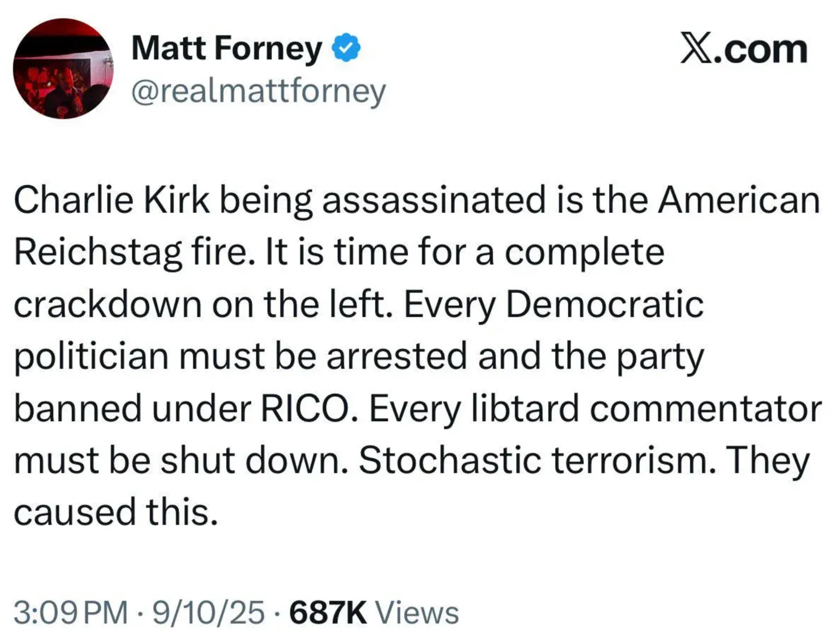840x639 pixels.
Task: Open the @realmattforney handle link
Action: tap(259, 92)
